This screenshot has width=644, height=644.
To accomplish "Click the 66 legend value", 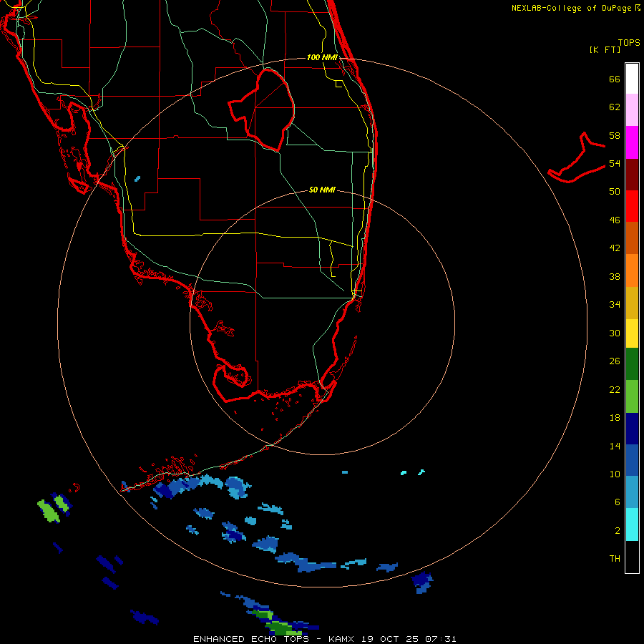I will (x=615, y=79).
